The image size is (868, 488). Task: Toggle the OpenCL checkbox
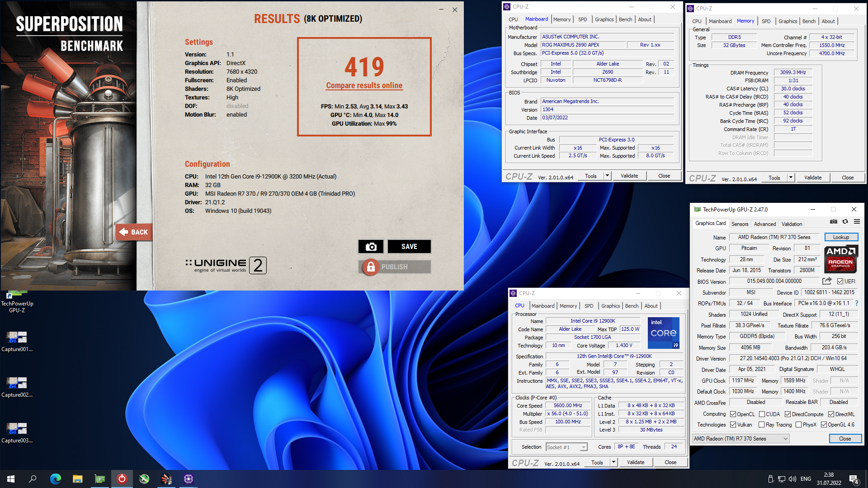[x=733, y=414]
